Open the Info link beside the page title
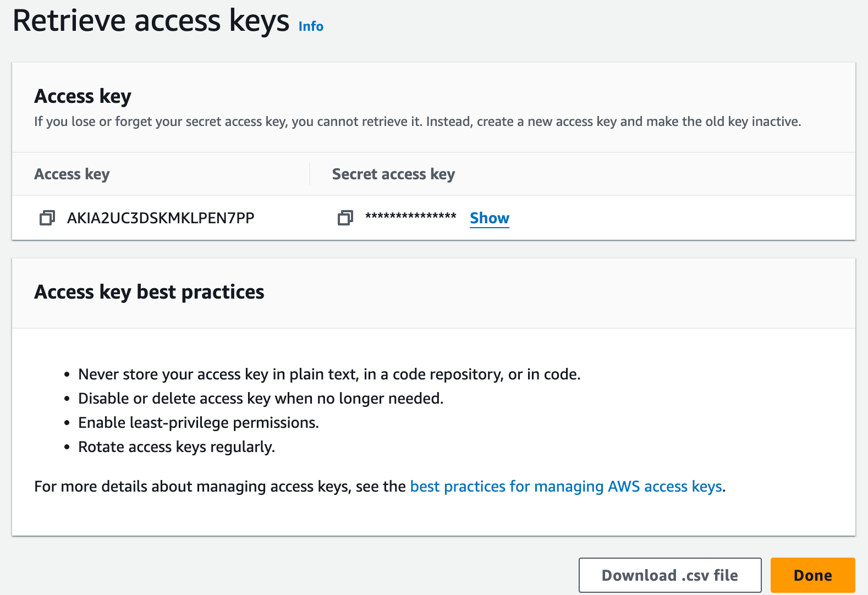This screenshot has width=868, height=595. [x=311, y=26]
